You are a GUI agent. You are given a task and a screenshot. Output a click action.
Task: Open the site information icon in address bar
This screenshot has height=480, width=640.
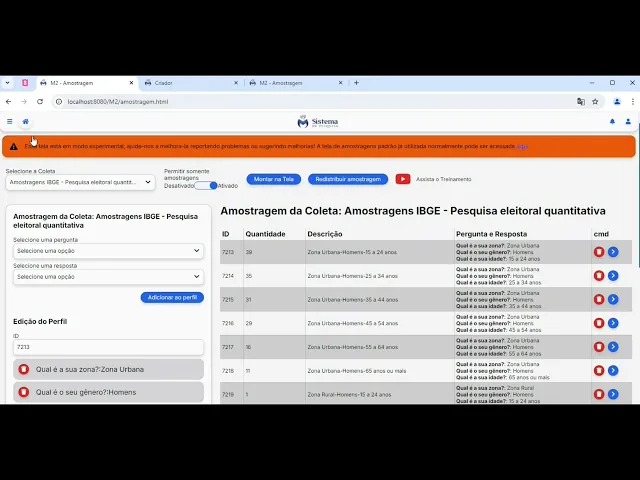click(x=59, y=102)
